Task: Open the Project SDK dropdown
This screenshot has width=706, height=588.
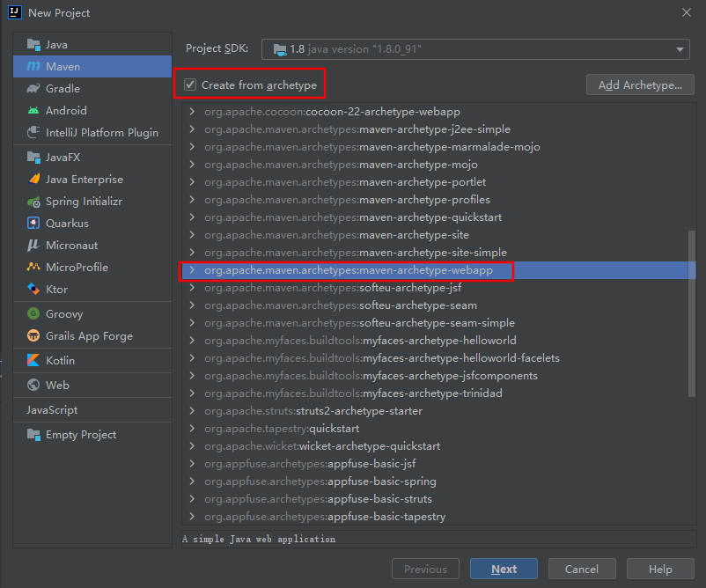Action: 475,49
